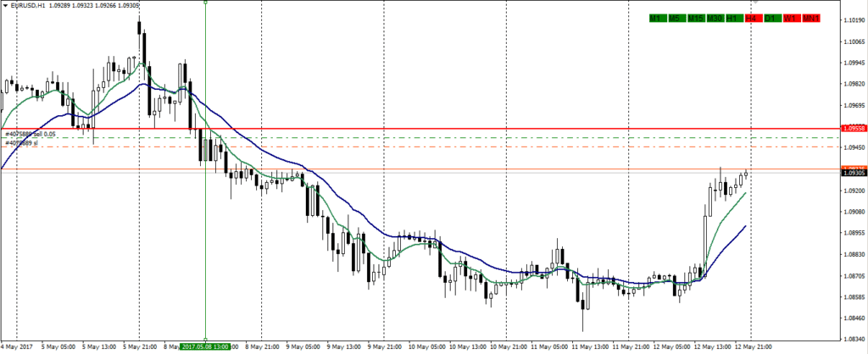868x354 pixels.
Task: Click the chart shift triangle marker at top
Action: tap(754, 3)
